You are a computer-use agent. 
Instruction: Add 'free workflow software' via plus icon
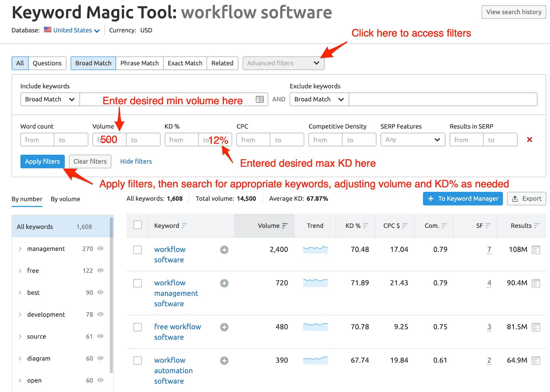pos(224,327)
